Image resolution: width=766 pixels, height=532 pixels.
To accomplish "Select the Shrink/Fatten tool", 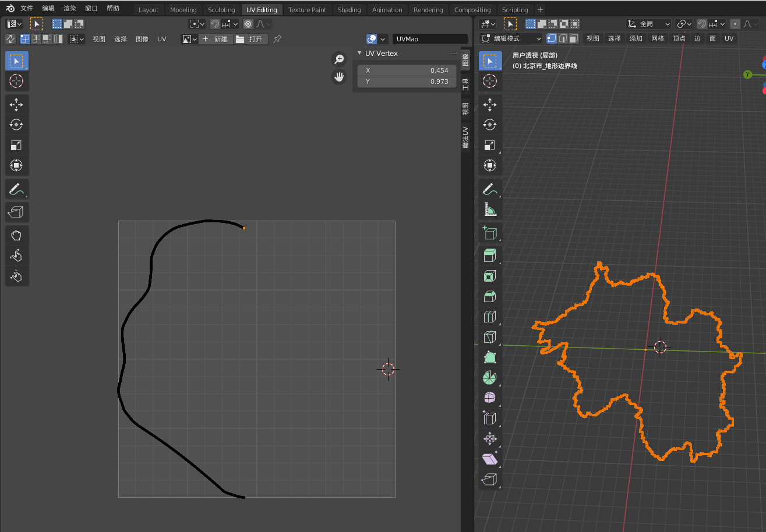I will 490,439.
